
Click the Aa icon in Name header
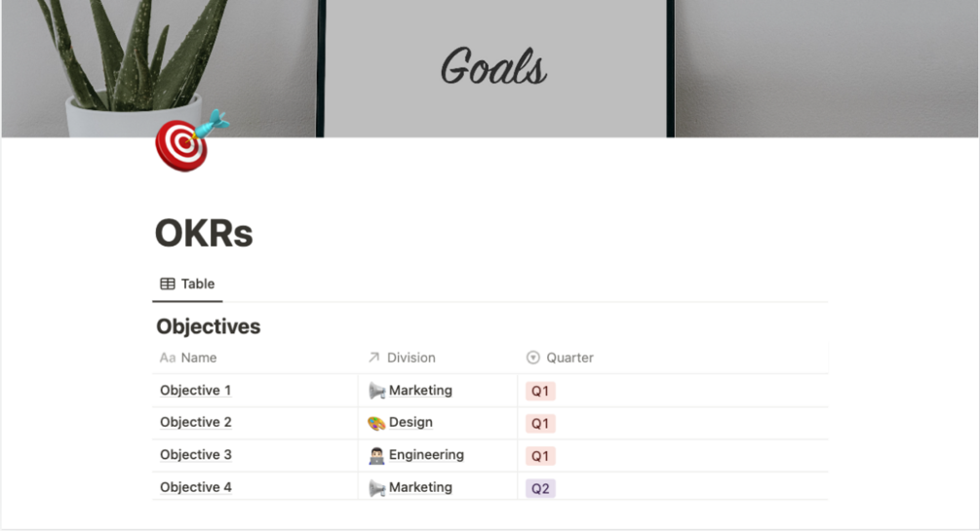pyautogui.click(x=168, y=358)
